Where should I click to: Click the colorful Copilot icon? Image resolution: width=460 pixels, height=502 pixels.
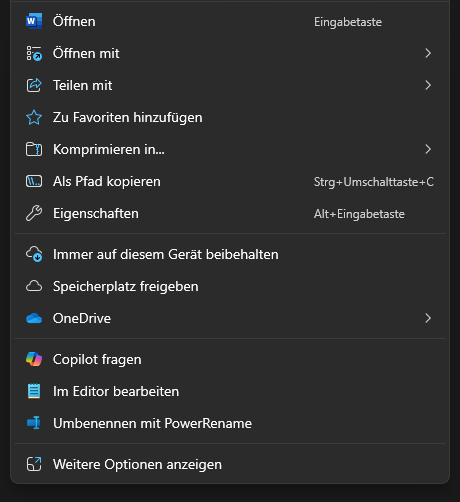point(34,359)
